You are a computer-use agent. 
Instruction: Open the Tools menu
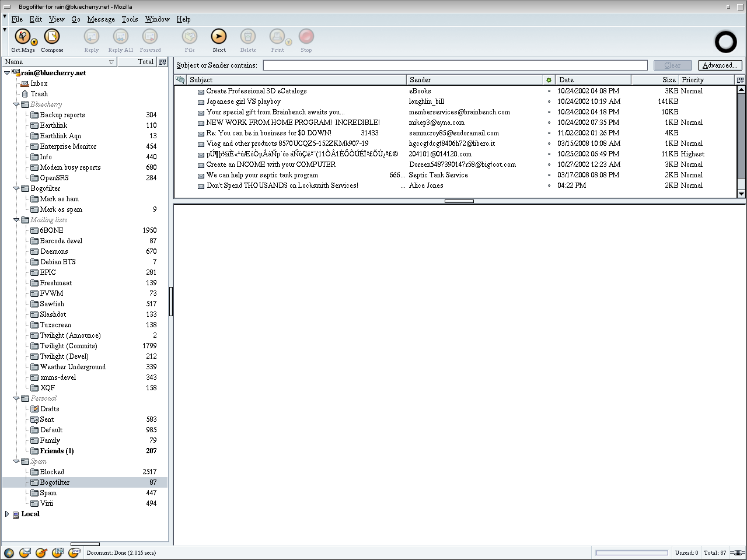(130, 19)
